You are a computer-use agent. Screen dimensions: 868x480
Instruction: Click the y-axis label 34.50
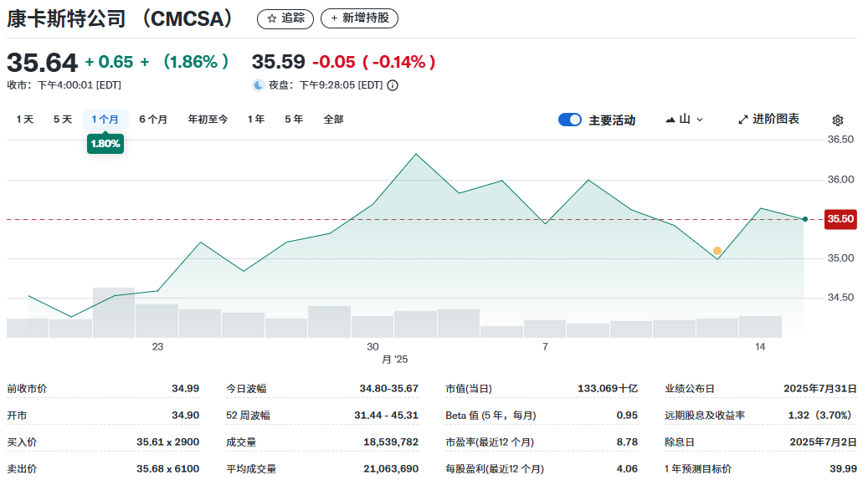(841, 298)
